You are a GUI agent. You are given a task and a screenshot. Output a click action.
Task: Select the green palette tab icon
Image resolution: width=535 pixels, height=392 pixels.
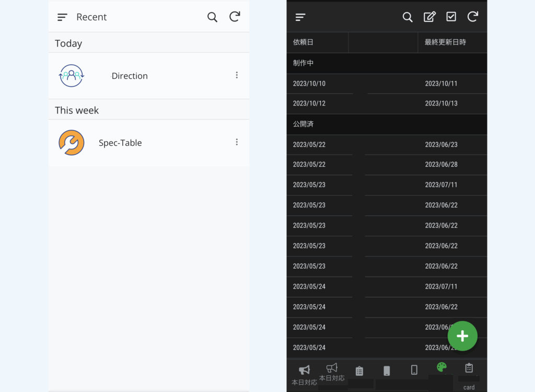[441, 367]
